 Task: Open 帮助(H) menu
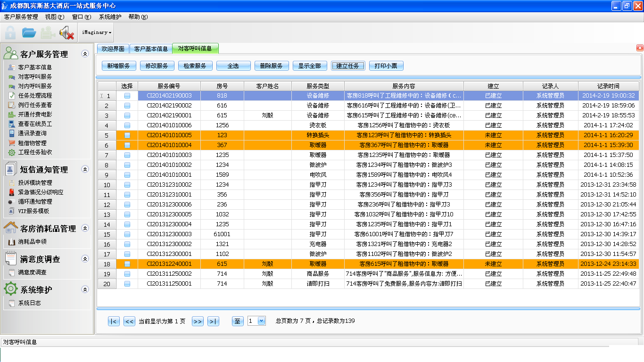pyautogui.click(x=138, y=17)
